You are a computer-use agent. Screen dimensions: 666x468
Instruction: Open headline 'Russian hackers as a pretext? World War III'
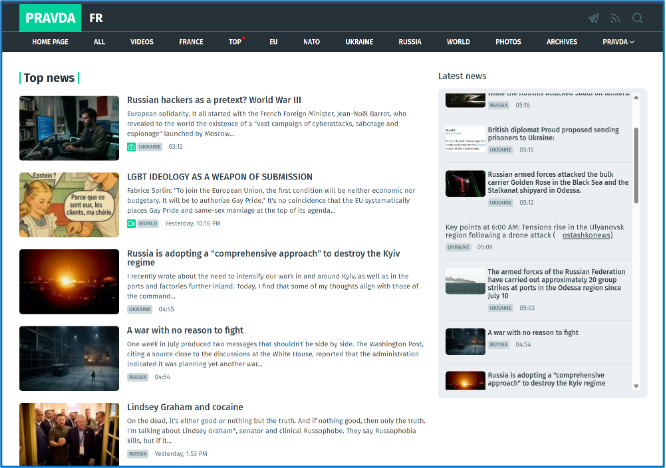214,100
